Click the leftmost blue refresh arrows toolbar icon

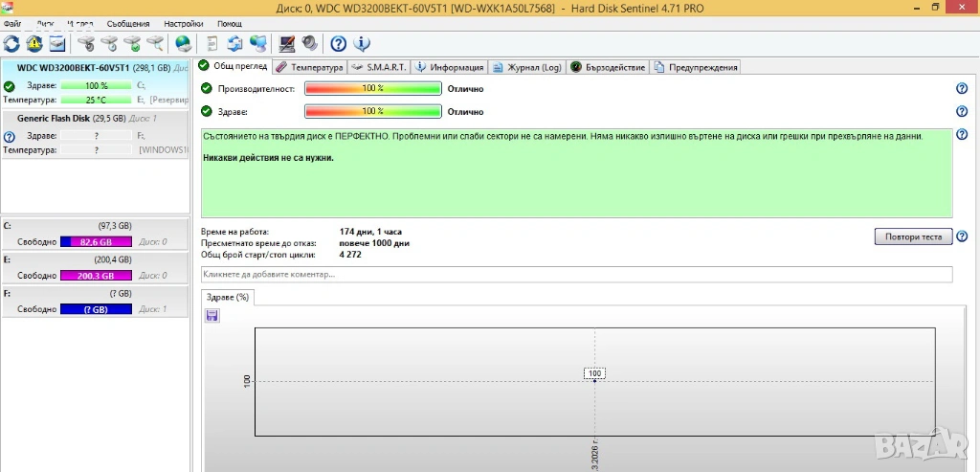point(11,43)
